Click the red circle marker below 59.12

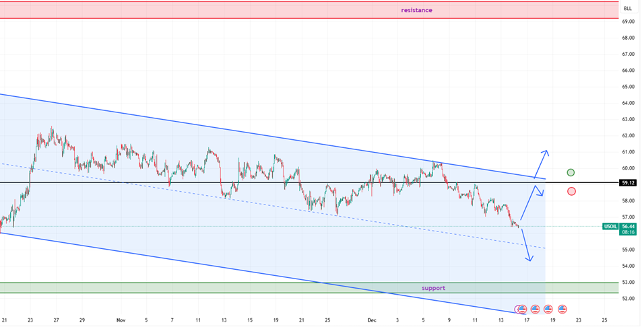click(x=571, y=191)
